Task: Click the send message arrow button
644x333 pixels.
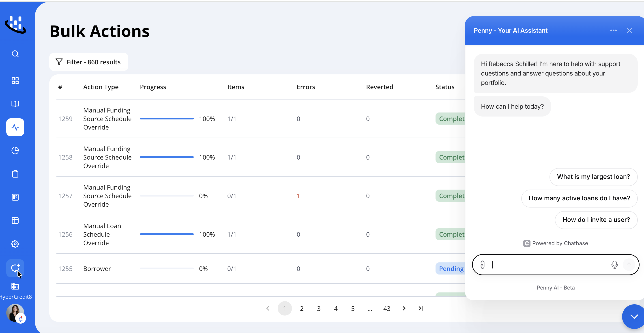Action: [x=629, y=264]
